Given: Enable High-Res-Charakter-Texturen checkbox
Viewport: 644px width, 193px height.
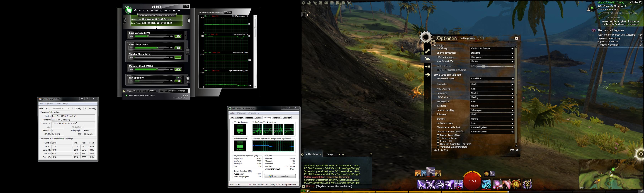Looking at the screenshot, I should (x=438, y=144).
